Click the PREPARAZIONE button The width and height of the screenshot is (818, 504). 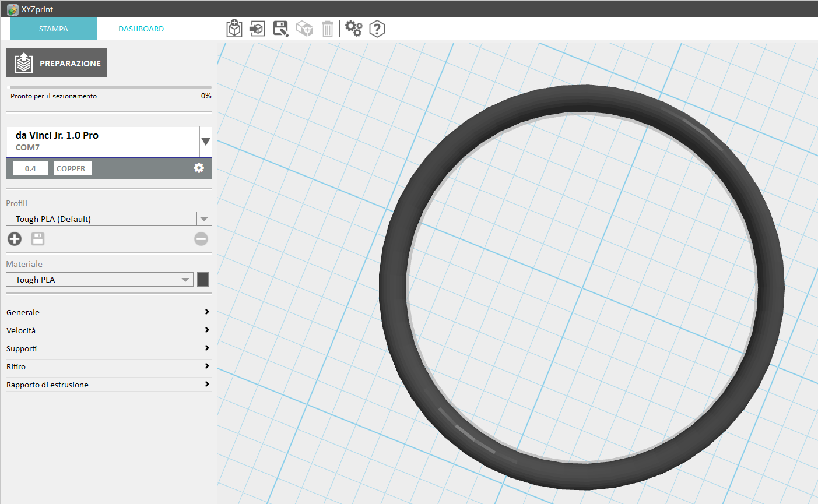tap(57, 63)
